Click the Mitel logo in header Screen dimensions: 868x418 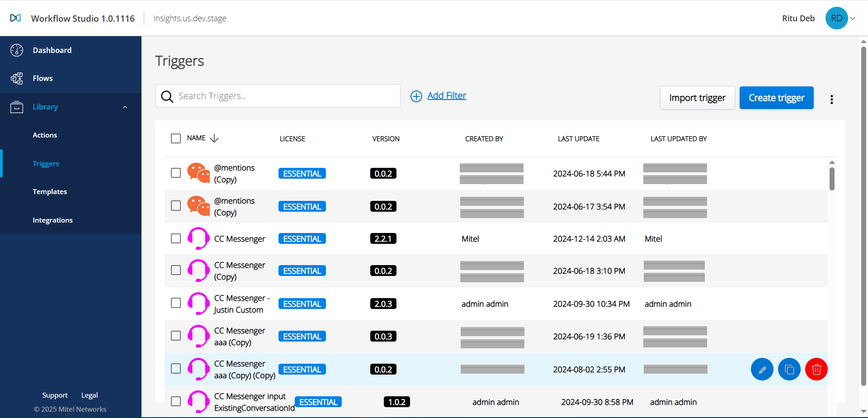tap(15, 18)
